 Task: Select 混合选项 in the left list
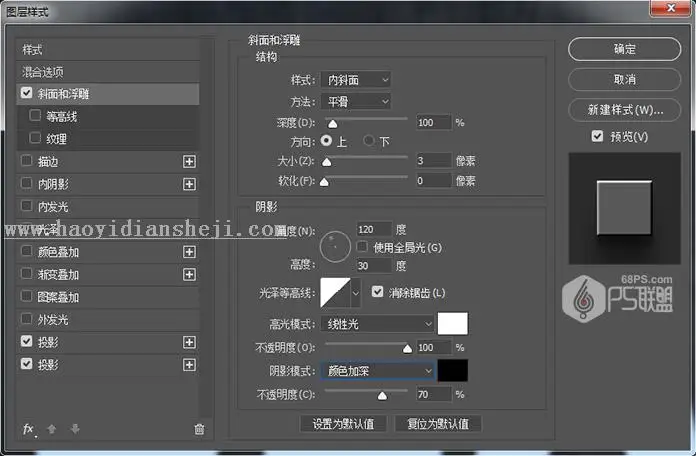43,72
